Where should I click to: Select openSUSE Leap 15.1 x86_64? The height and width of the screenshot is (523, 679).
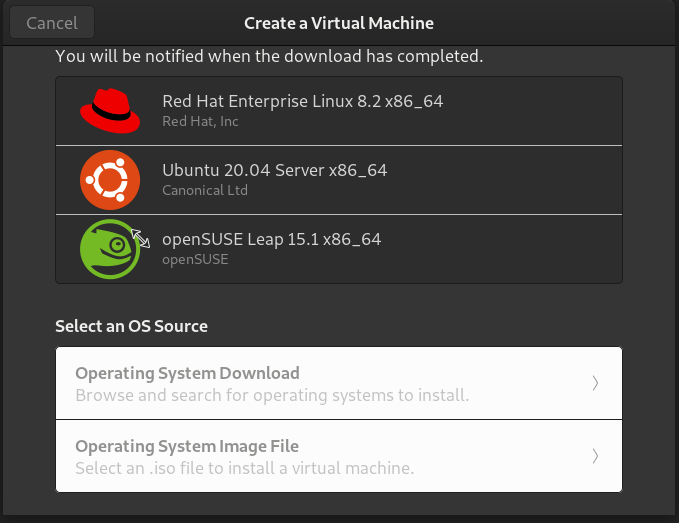(339, 249)
